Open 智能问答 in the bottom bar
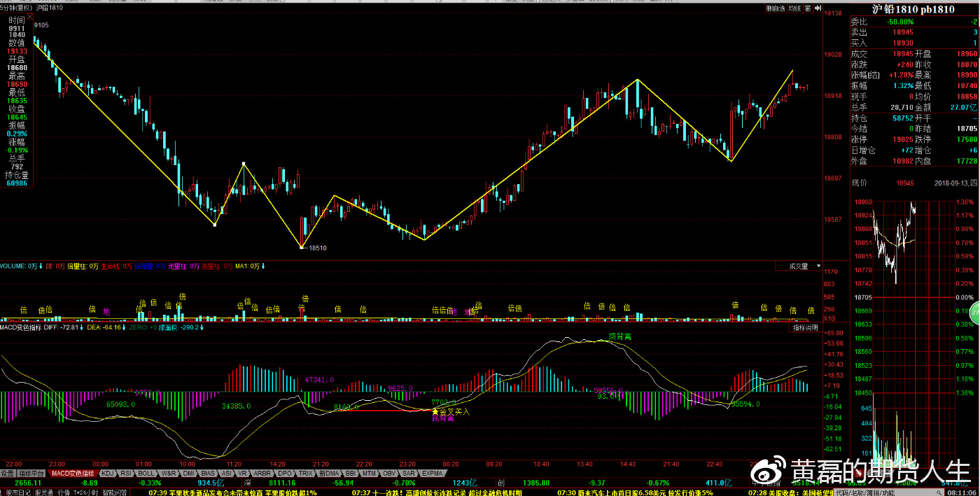The image size is (980, 496). click(115, 493)
